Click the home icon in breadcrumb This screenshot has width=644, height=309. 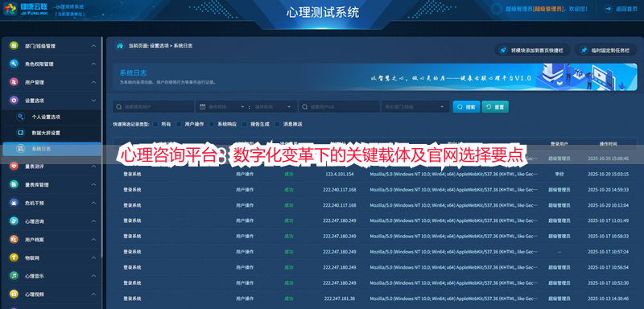tap(119, 46)
